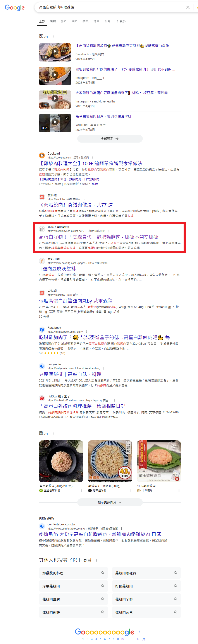Click the search query input field

coord(110,7)
